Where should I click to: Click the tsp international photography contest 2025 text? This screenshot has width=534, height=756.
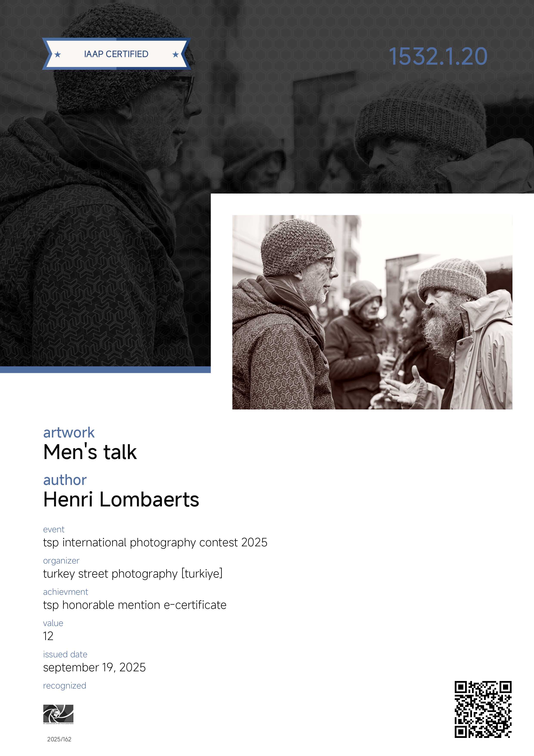[155, 543]
